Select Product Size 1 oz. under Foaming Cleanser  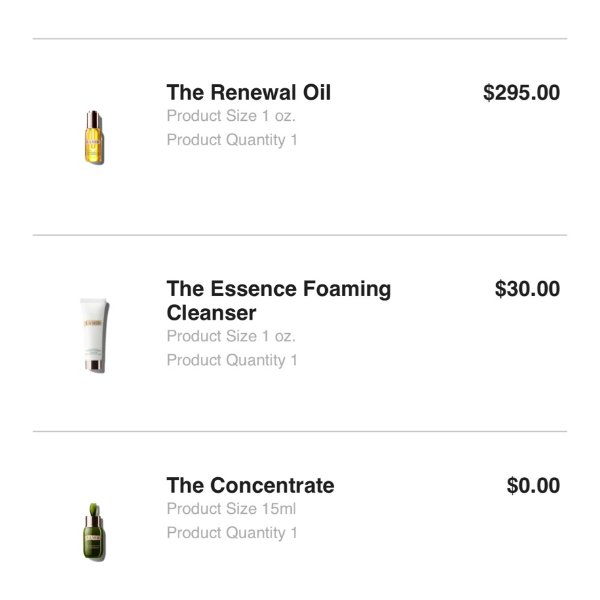231,336
